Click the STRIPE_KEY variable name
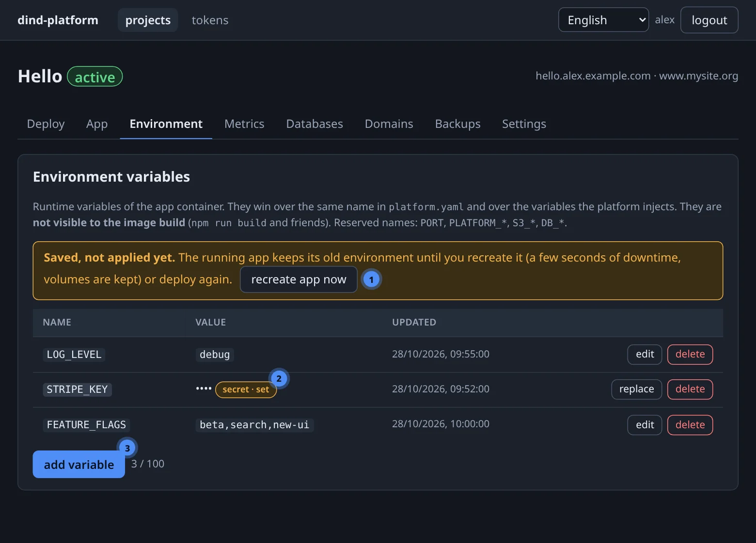 [77, 389]
